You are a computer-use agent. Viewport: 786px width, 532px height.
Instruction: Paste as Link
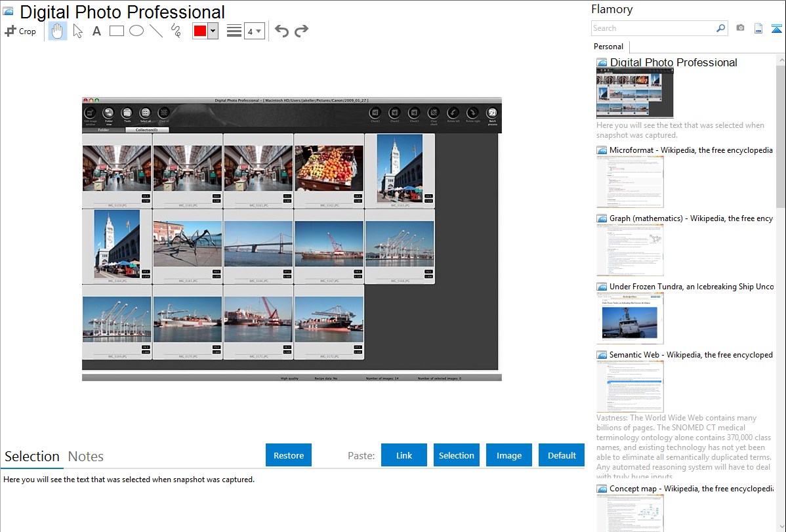point(404,455)
